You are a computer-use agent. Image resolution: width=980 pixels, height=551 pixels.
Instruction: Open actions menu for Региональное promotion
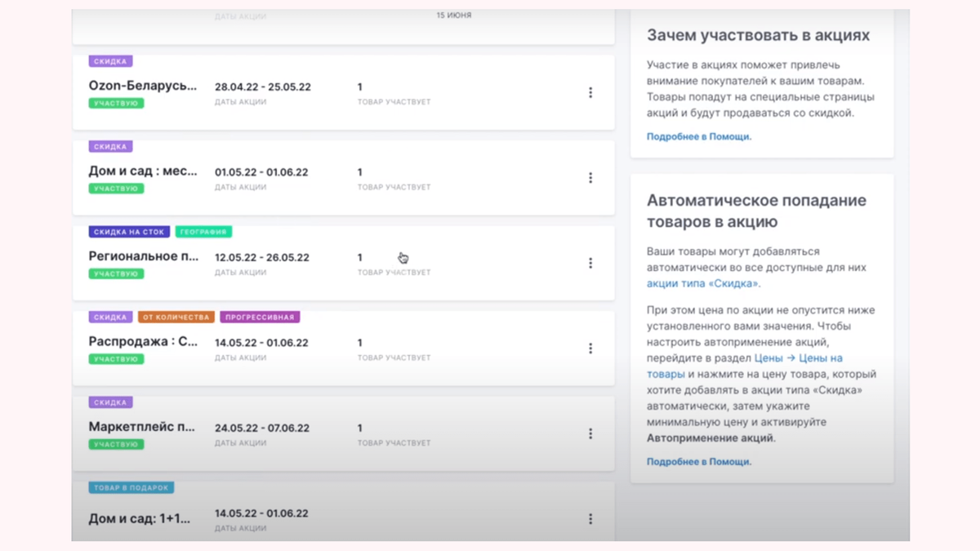(x=590, y=263)
